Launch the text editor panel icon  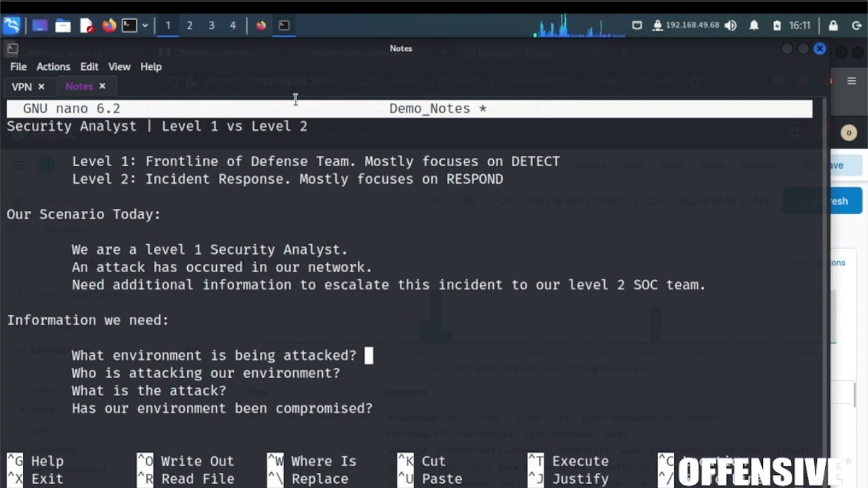pyautogui.click(x=86, y=26)
